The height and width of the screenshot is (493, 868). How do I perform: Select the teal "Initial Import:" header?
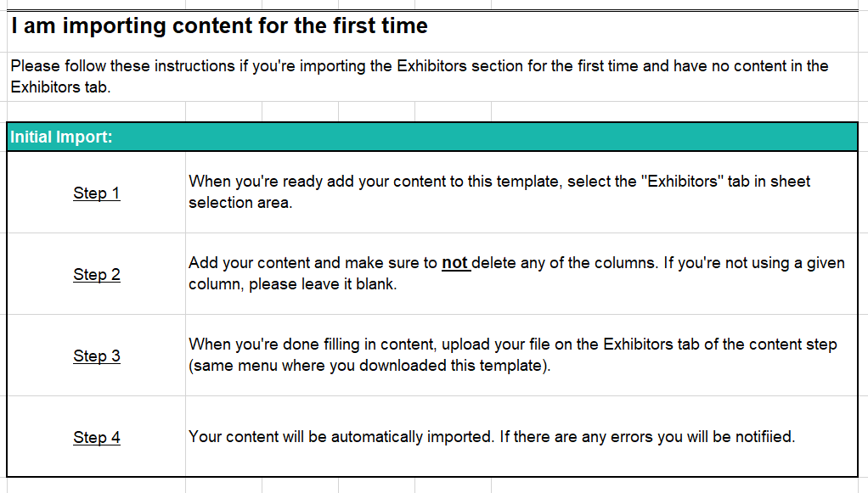[61, 137]
